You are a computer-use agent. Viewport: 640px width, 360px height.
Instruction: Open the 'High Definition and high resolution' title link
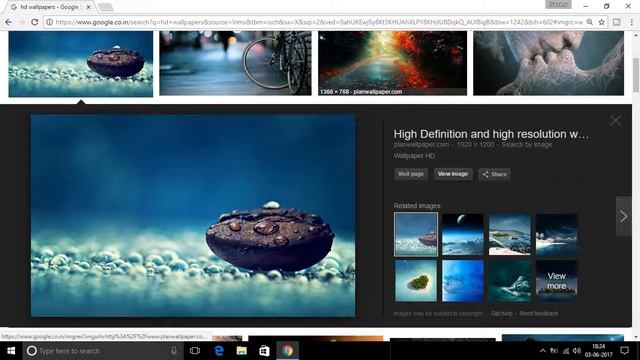click(x=491, y=134)
